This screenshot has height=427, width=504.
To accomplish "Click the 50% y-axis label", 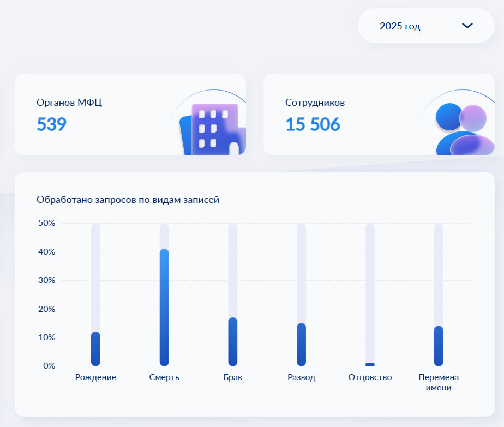I will click(46, 223).
